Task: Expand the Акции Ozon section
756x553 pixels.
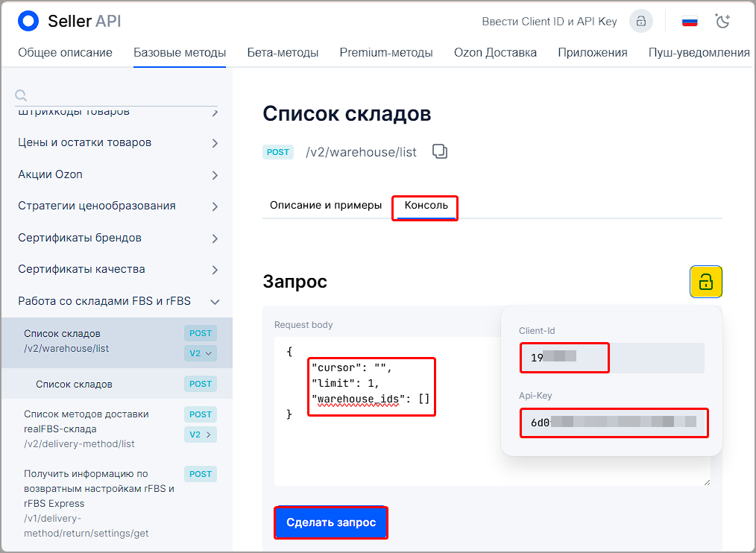Action: point(215,175)
